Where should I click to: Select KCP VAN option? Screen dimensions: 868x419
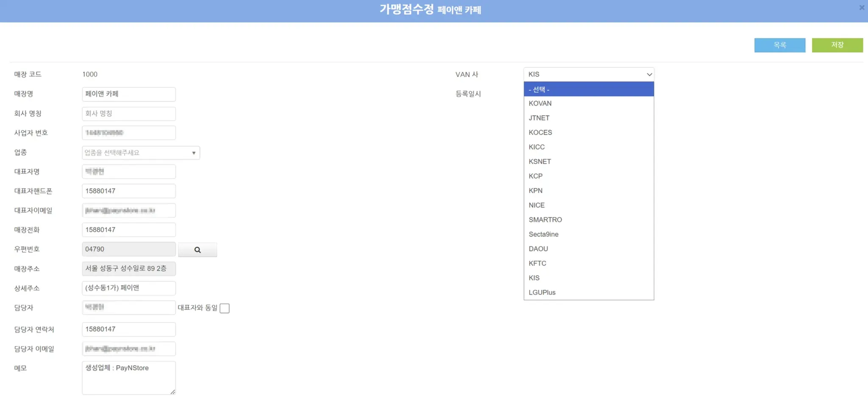589,176
